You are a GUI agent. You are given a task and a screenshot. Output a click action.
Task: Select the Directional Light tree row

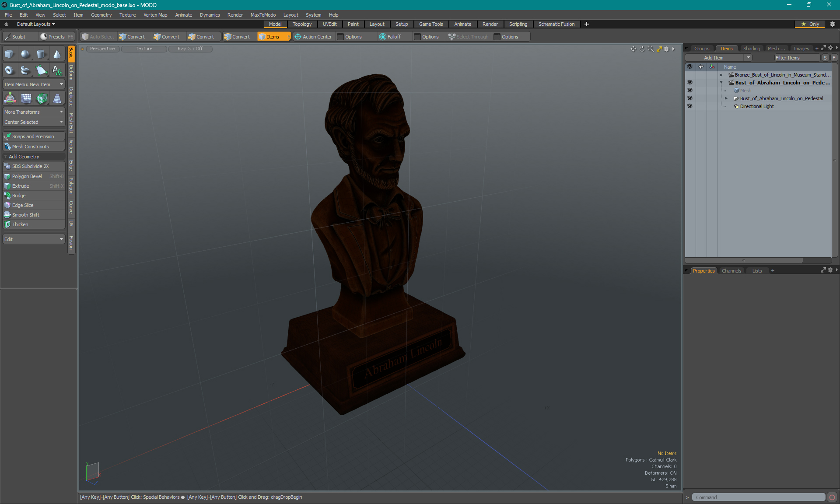coord(757,106)
